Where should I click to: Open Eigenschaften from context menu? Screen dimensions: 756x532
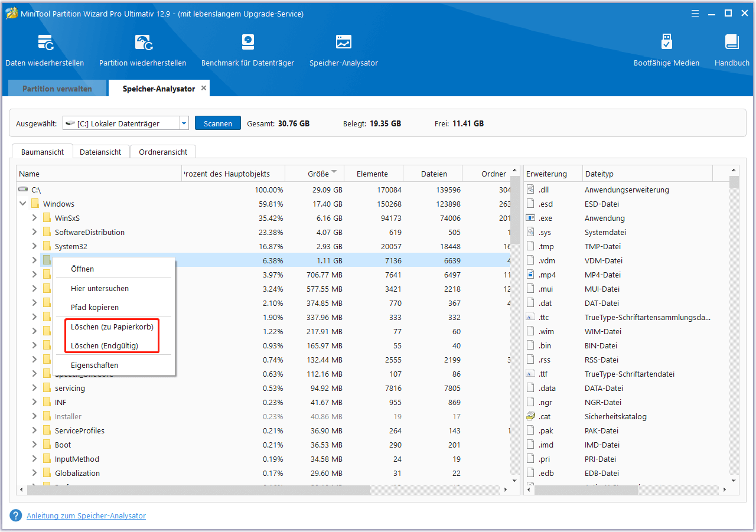pos(114,365)
